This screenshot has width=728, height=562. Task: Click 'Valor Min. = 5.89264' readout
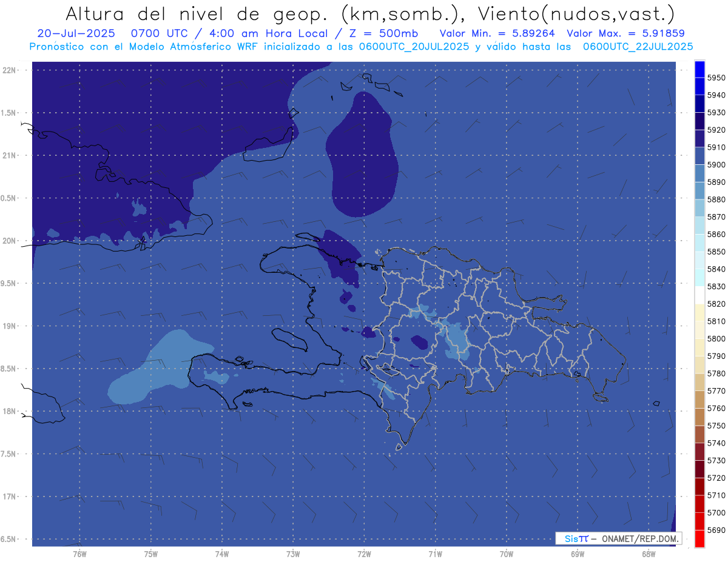[497, 33]
